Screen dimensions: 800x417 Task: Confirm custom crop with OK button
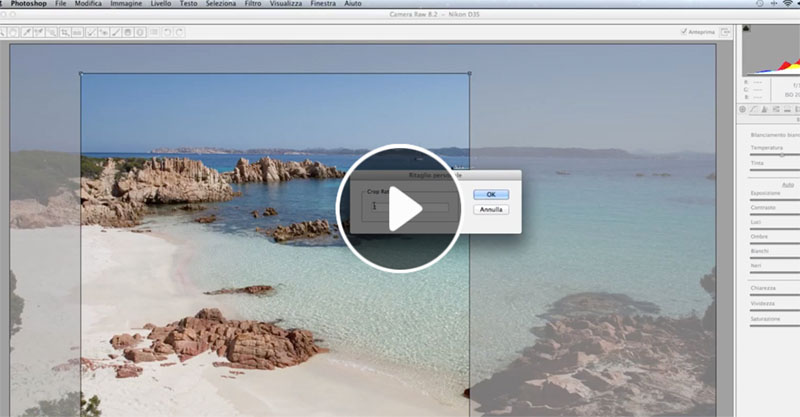pyautogui.click(x=491, y=194)
